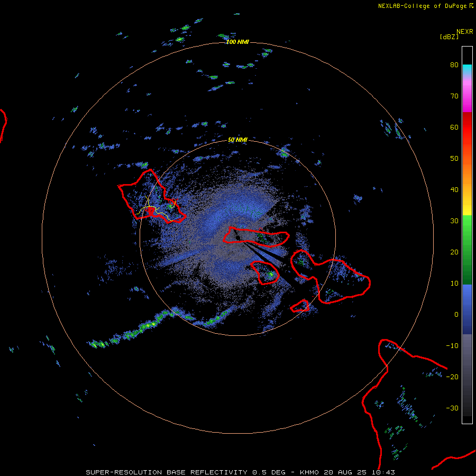Click the 40 value on the dBZ scale
This screenshot has width=476, height=476.
click(454, 190)
